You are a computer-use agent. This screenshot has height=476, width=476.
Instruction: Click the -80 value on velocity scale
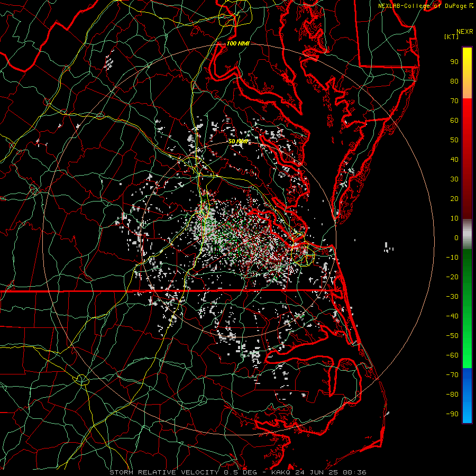pos(452,395)
